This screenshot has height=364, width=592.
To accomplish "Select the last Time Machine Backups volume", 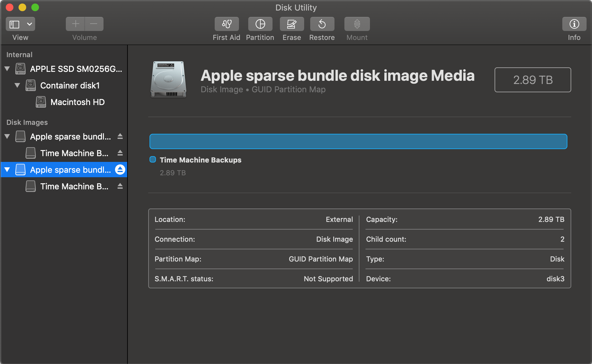I will (x=74, y=186).
